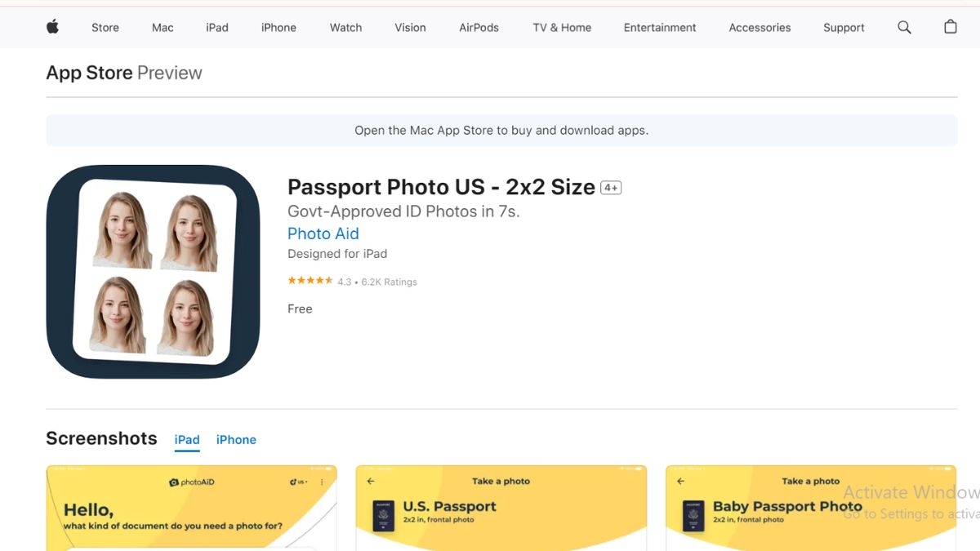
Task: Open the Store menu item
Action: click(105, 27)
